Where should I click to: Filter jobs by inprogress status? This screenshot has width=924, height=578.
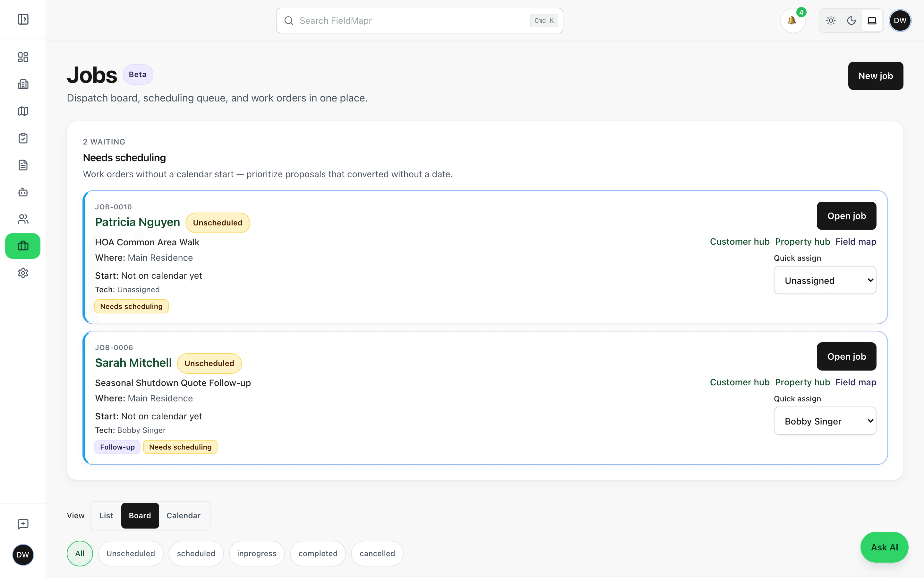(257, 553)
